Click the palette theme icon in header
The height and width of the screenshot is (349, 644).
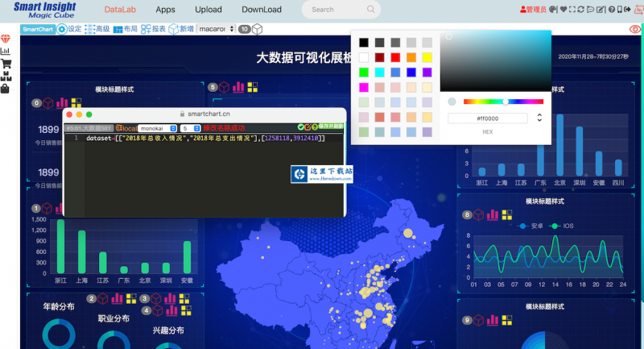[x=553, y=10]
